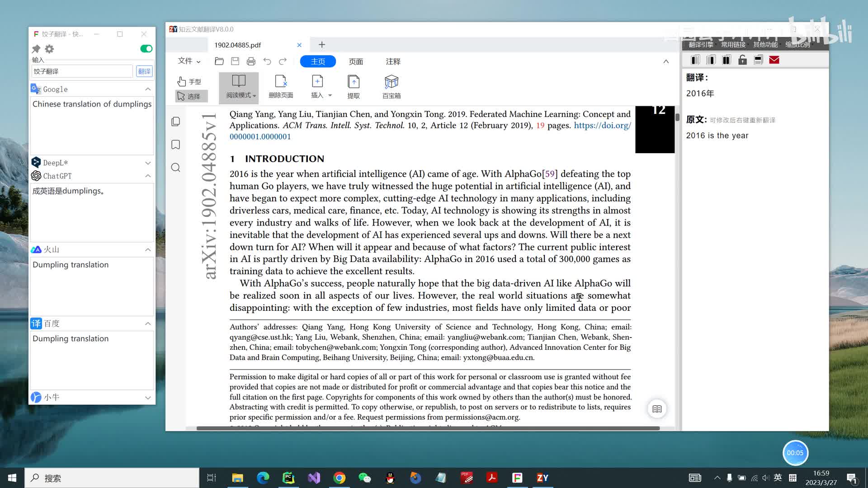Click the horizontal scrollbar under the PDF
The image size is (868, 488).
coord(428,428)
